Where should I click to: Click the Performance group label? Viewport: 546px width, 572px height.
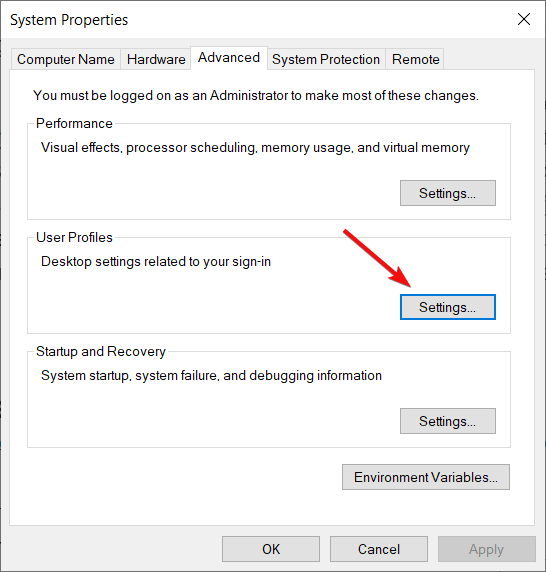(x=74, y=123)
